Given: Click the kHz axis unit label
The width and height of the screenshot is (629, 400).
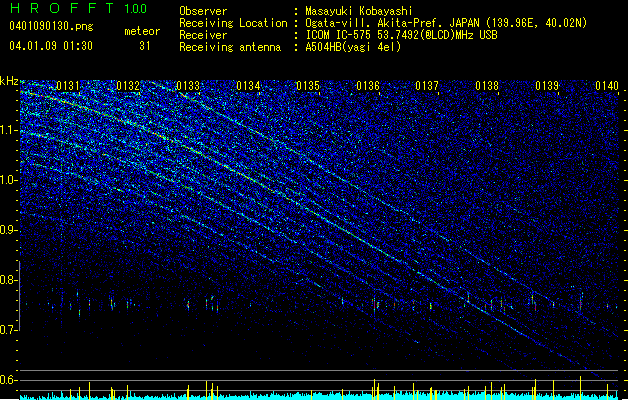Looking at the screenshot, I should [9, 81].
